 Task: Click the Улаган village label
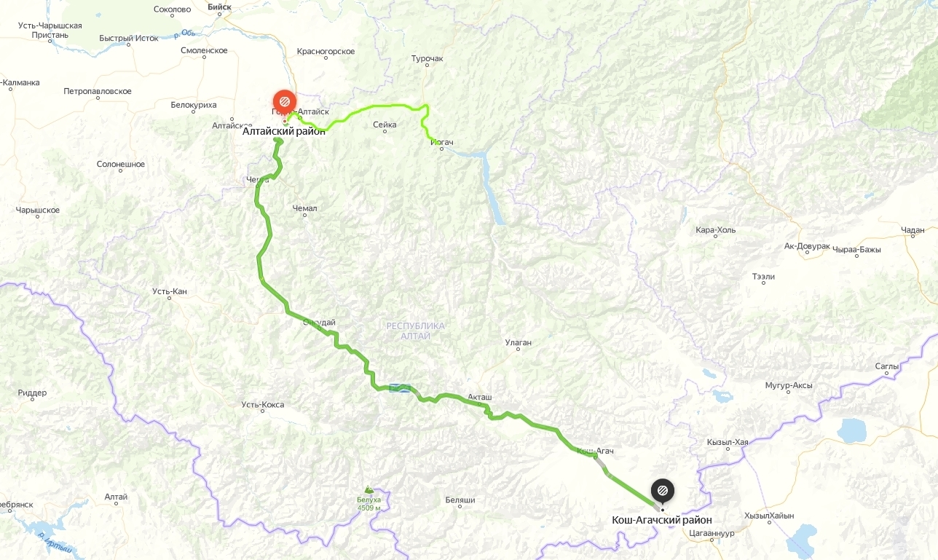tap(519, 342)
